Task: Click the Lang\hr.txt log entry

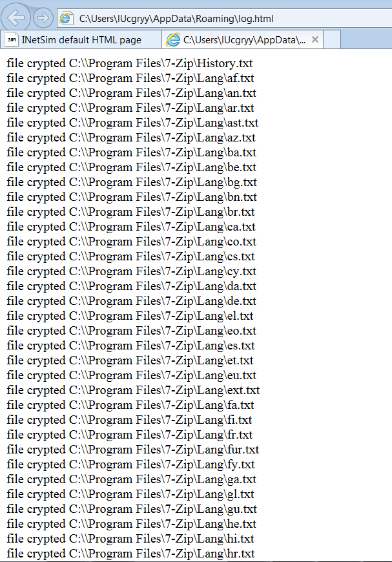Action: point(131,554)
